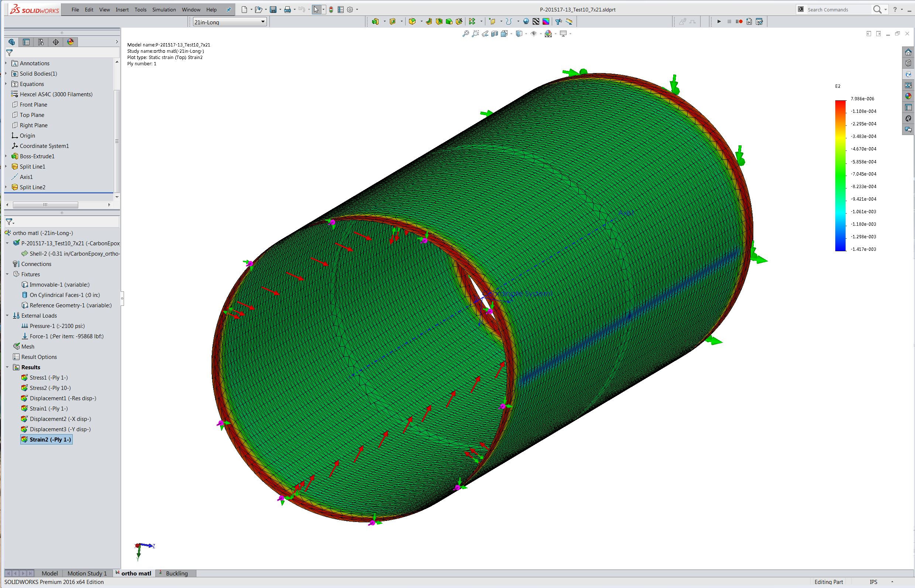Click the Save icon
Image resolution: width=915 pixels, height=588 pixels.
coord(273,10)
